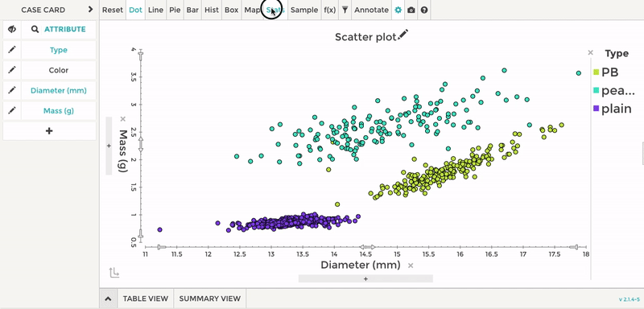Search attributes with the magnifier icon
This screenshot has width=644, height=309.
[x=35, y=29]
